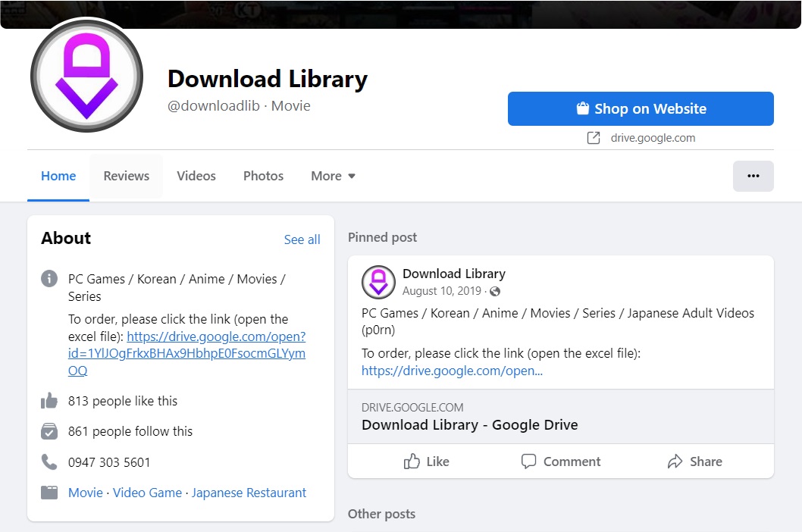
Task: Click the August 10, 2019 post timestamp
Action: (441, 291)
